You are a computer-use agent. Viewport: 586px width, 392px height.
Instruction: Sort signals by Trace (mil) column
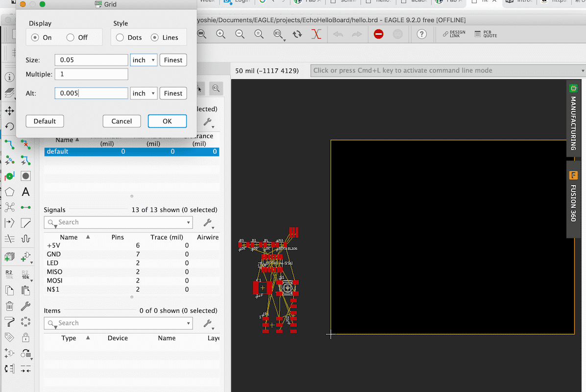tap(167, 237)
